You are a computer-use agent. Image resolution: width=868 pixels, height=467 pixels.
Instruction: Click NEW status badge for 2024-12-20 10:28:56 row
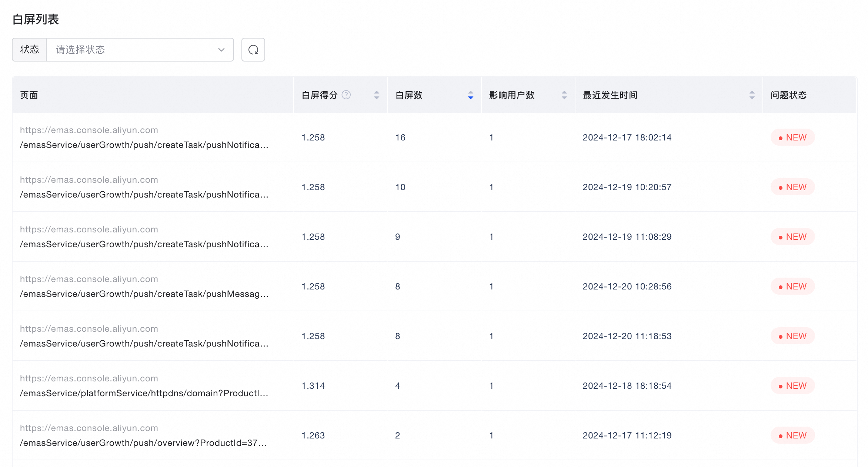coord(792,287)
